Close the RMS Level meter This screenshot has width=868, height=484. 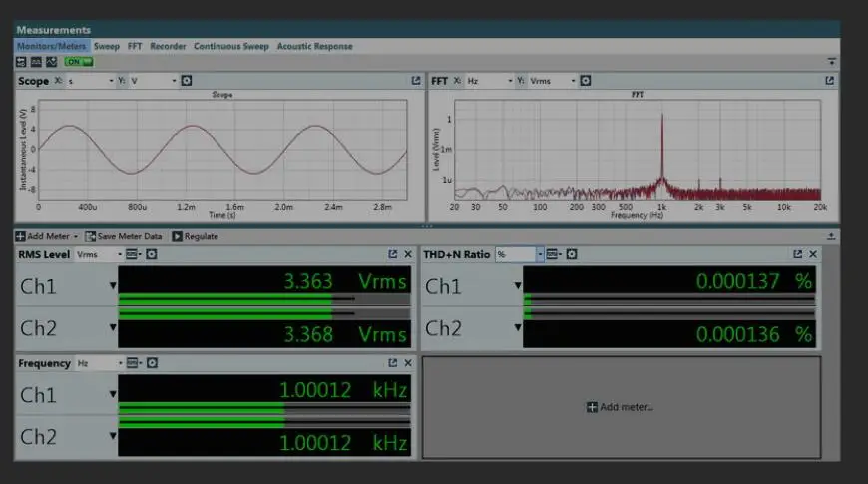coord(408,254)
